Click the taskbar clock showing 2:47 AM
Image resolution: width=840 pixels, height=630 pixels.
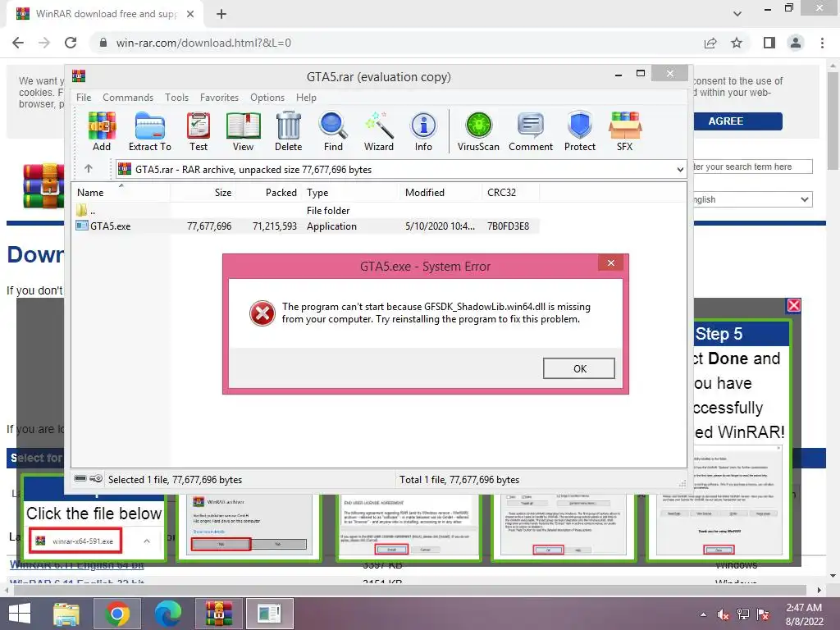tap(804, 614)
